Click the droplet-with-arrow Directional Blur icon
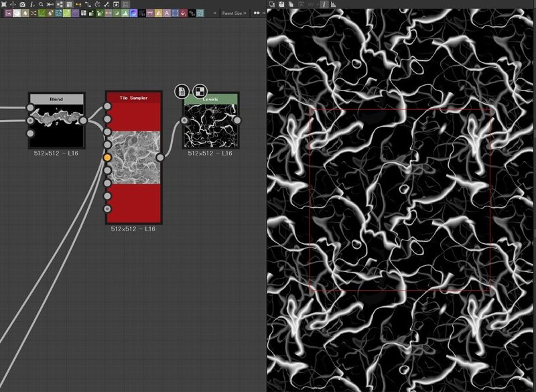 pyautogui.click(x=50, y=13)
